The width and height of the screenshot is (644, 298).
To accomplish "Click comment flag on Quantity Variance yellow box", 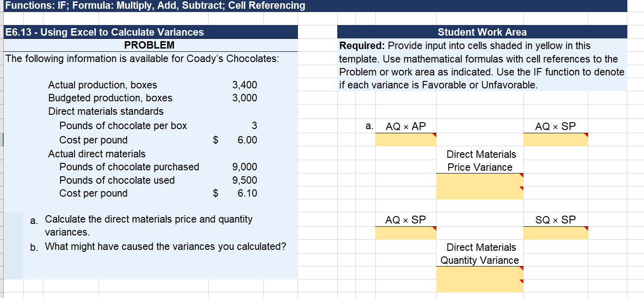I will point(521,269).
